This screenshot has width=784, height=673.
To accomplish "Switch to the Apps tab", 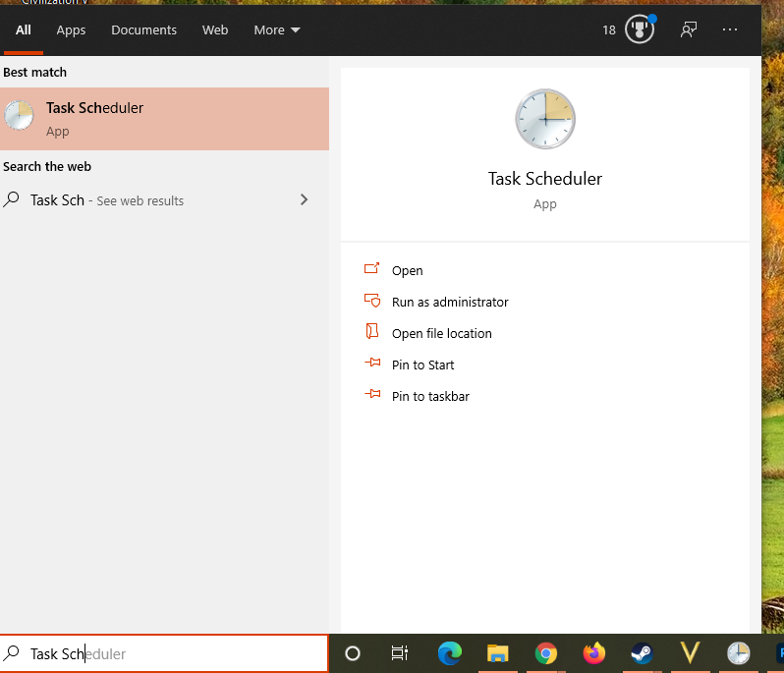I will point(71,30).
